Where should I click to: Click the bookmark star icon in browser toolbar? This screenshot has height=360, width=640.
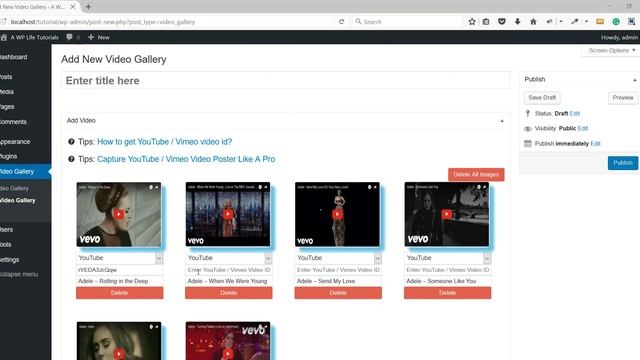click(472, 22)
